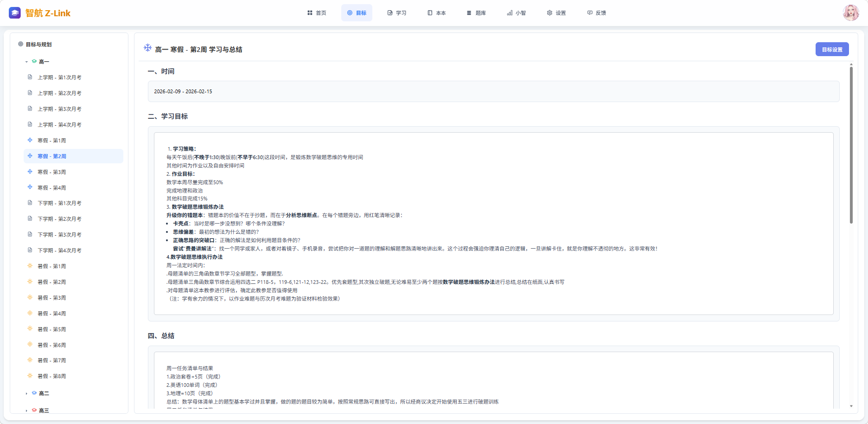Click document icon beside 下学期 - 第4次月考

[30, 250]
